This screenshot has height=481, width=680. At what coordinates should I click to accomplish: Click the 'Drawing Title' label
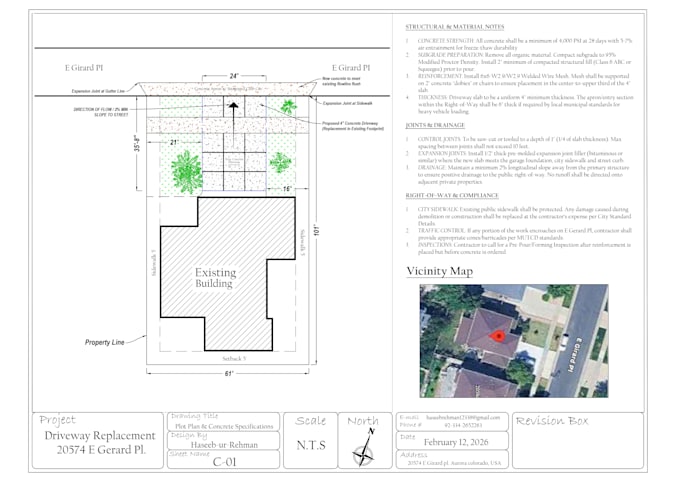pos(194,416)
